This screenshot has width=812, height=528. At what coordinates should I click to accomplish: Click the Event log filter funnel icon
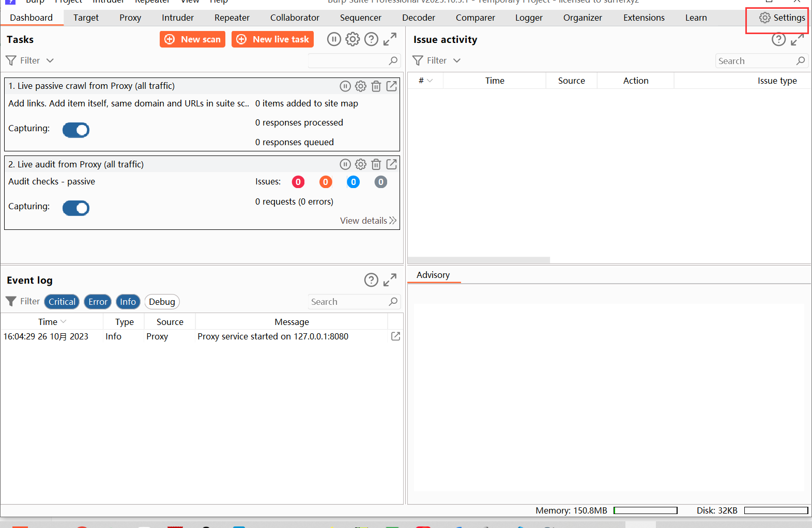click(x=11, y=301)
